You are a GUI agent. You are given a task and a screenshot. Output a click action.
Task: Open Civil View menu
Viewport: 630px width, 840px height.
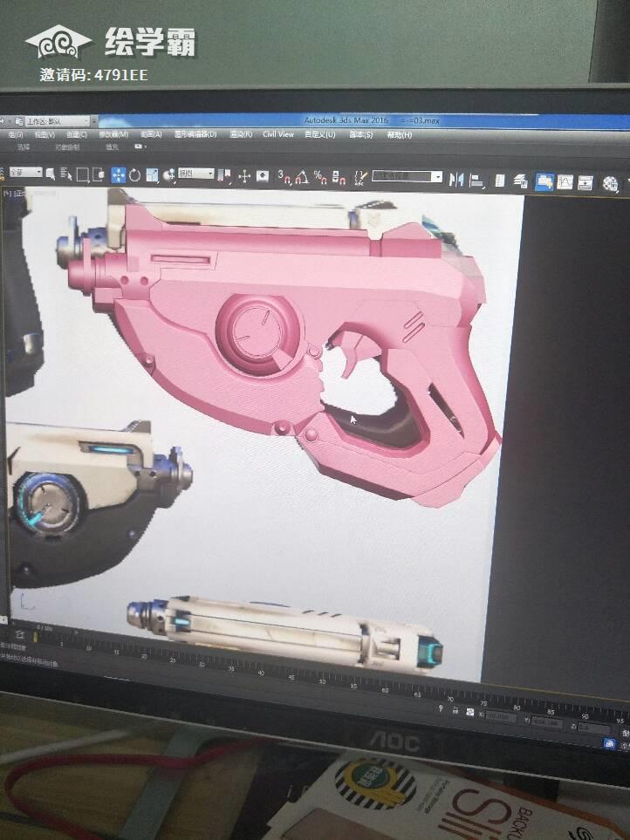278,134
